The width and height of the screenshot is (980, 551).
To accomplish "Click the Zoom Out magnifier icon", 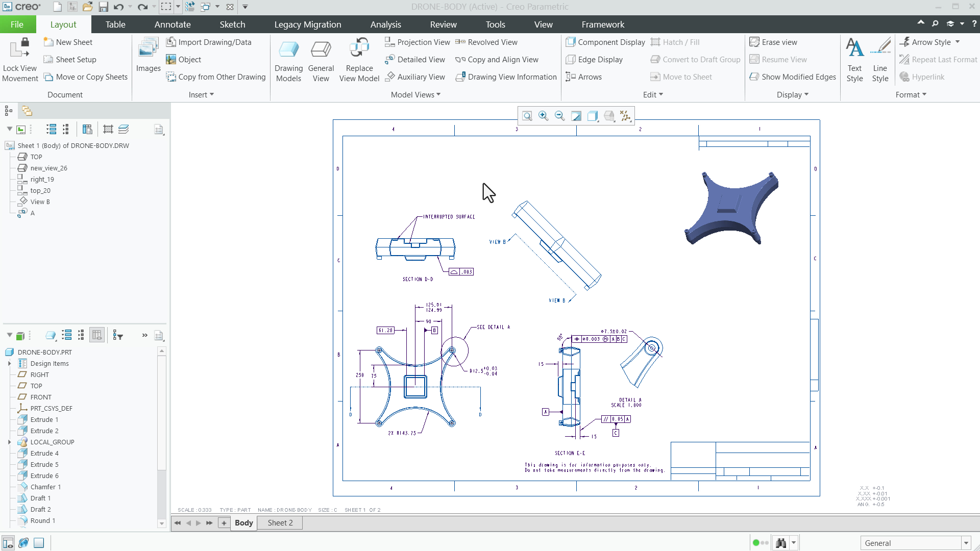I will tap(560, 116).
